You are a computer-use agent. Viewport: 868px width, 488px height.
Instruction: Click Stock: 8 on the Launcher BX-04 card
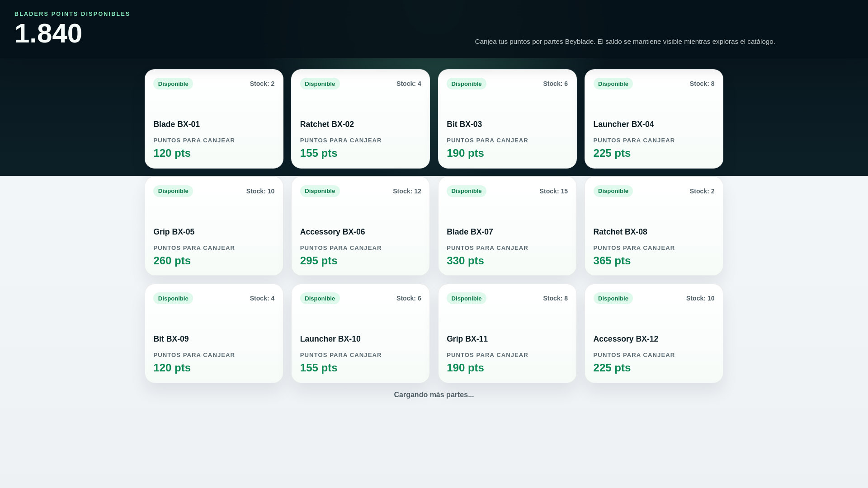click(x=702, y=84)
